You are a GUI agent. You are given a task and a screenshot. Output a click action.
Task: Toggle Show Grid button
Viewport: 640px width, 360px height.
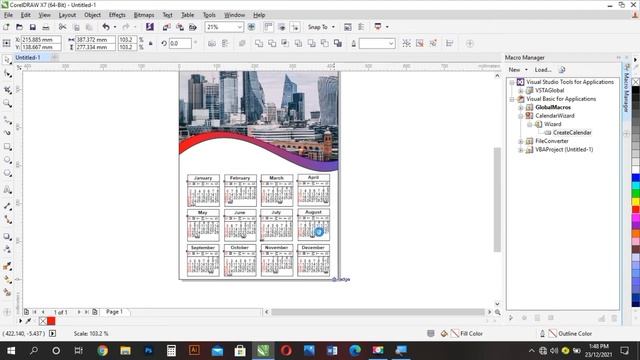coord(282,27)
